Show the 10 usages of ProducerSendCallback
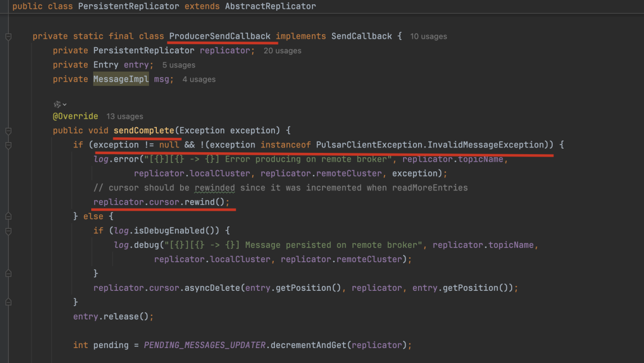 click(x=428, y=36)
